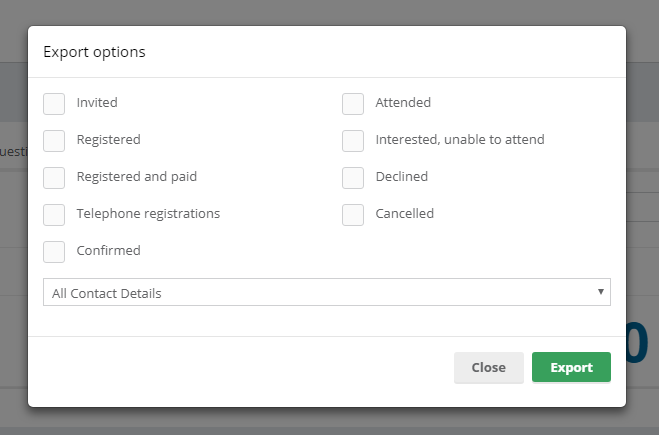The image size is (659, 435).
Task: Tick the Attended checkbox
Action: point(353,104)
